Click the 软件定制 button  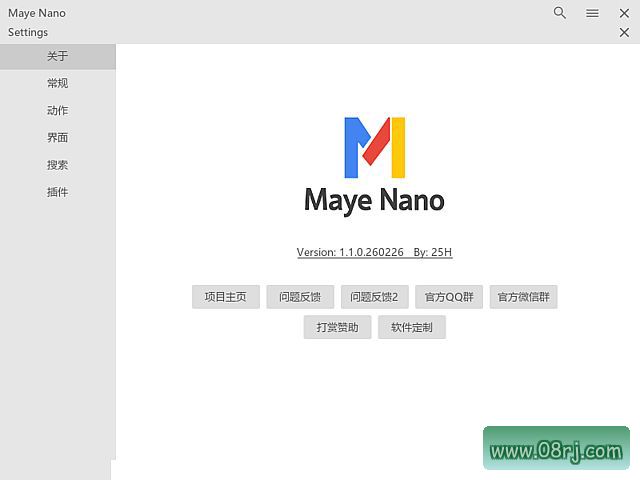point(412,327)
